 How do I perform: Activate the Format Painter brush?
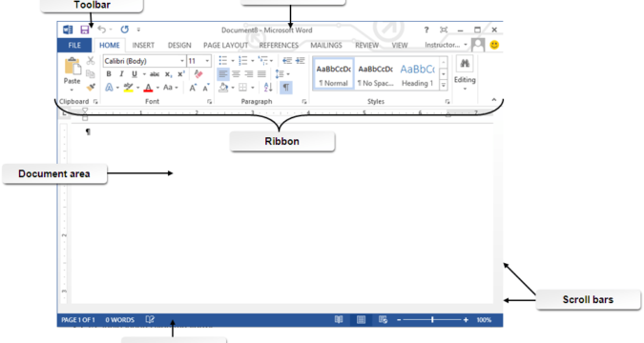click(91, 87)
